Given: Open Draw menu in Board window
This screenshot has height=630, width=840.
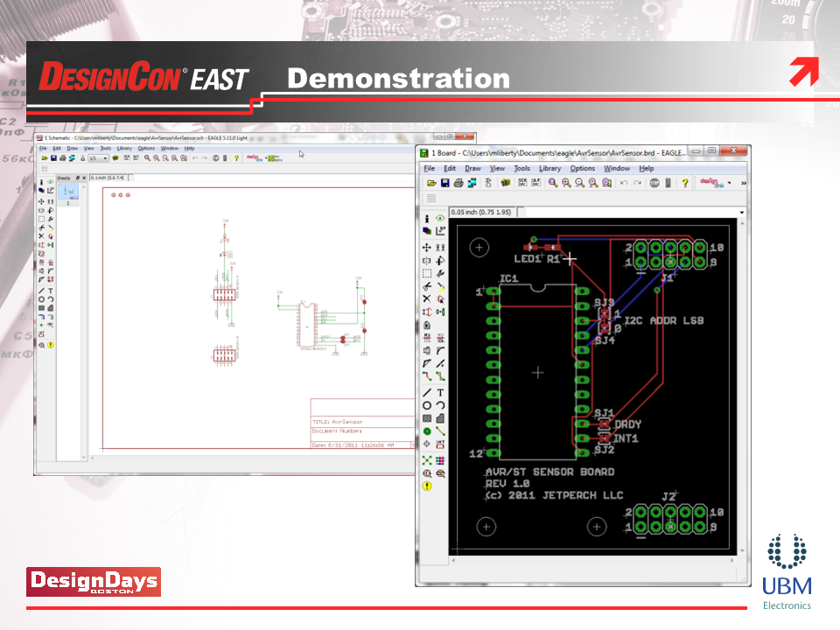Looking at the screenshot, I should point(472,168).
